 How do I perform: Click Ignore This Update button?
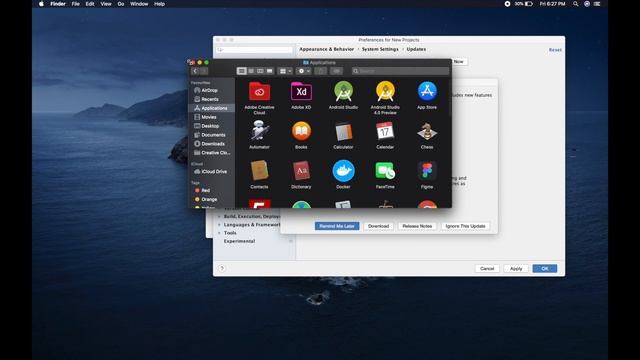[465, 226]
